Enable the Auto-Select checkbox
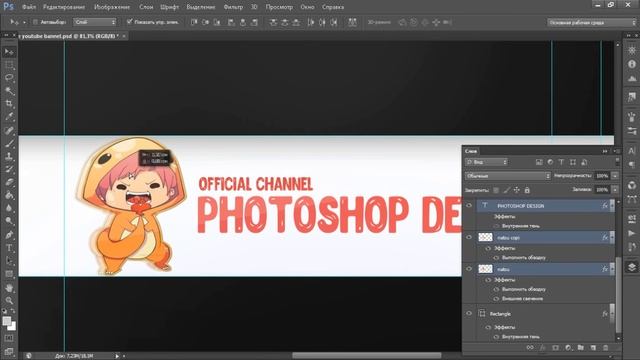The image size is (640, 360). 36,22
